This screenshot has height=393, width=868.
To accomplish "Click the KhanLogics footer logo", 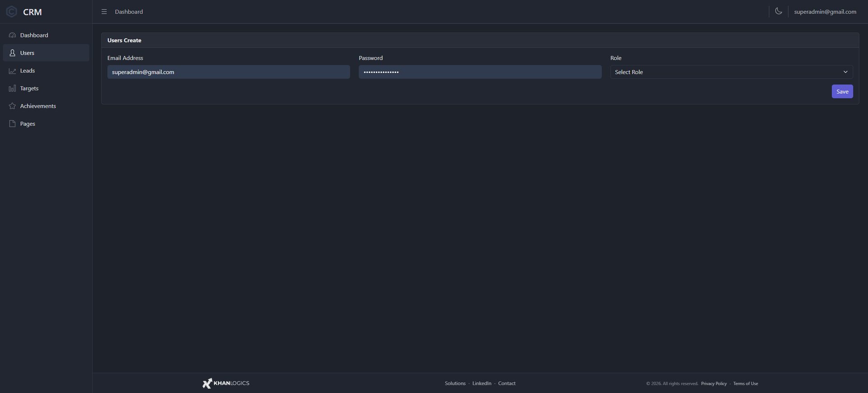I will pyautogui.click(x=226, y=383).
